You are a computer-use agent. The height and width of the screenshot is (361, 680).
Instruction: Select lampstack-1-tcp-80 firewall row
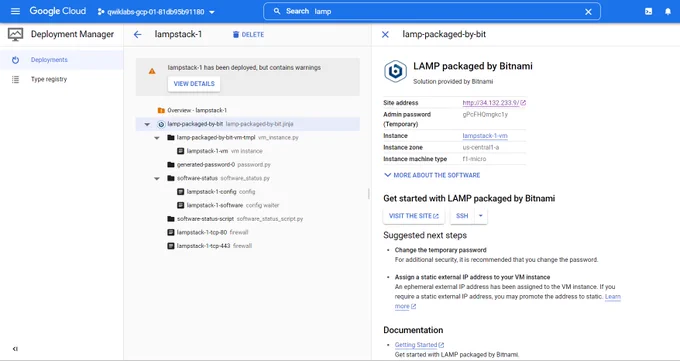point(248,232)
